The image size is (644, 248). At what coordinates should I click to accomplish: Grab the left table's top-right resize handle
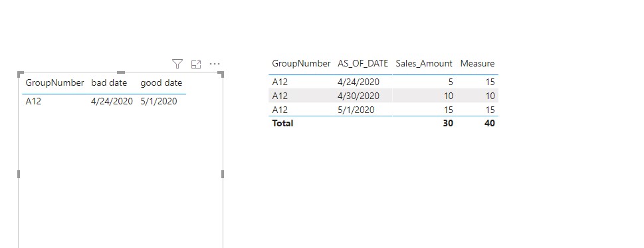click(x=221, y=74)
